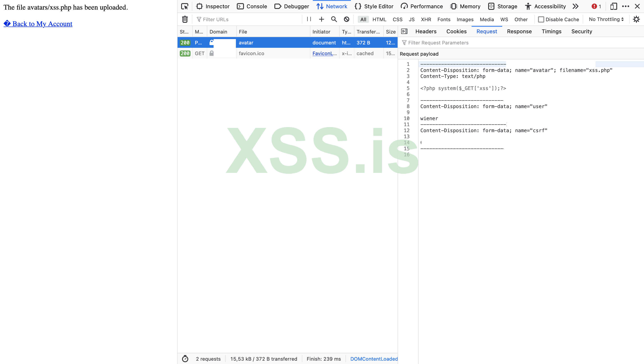Toggle responsive design mode
Screen dimensions: 644x364
613,6
